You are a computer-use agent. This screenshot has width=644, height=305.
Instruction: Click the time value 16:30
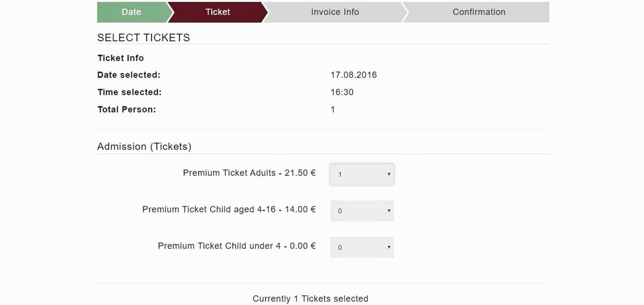pyautogui.click(x=342, y=92)
